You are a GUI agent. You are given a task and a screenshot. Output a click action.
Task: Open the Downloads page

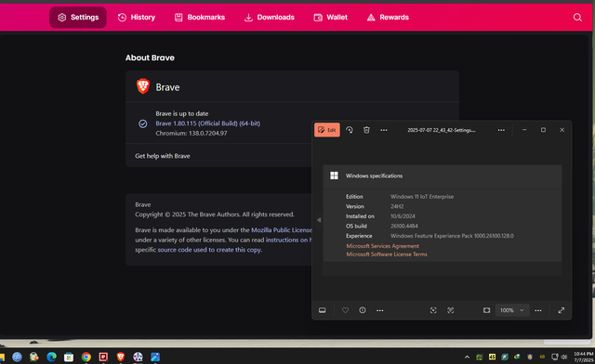click(x=270, y=18)
